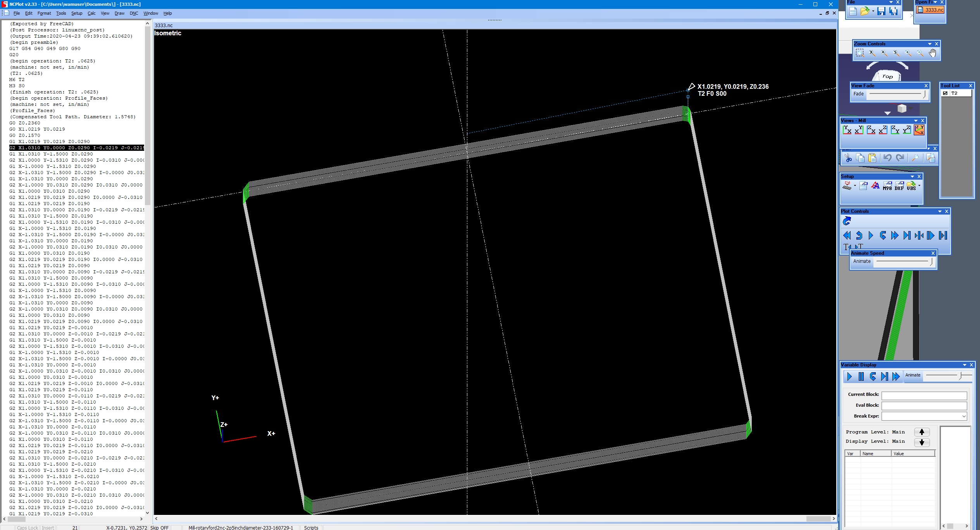
Task: Toggle the isometric view button in Views - Mill
Action: (x=919, y=130)
